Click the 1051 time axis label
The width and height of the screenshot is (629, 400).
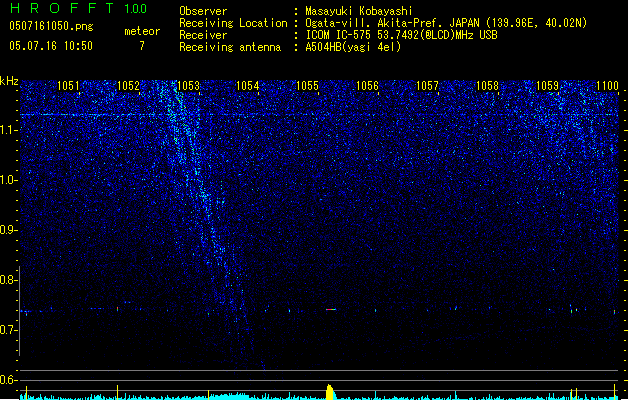(68, 86)
